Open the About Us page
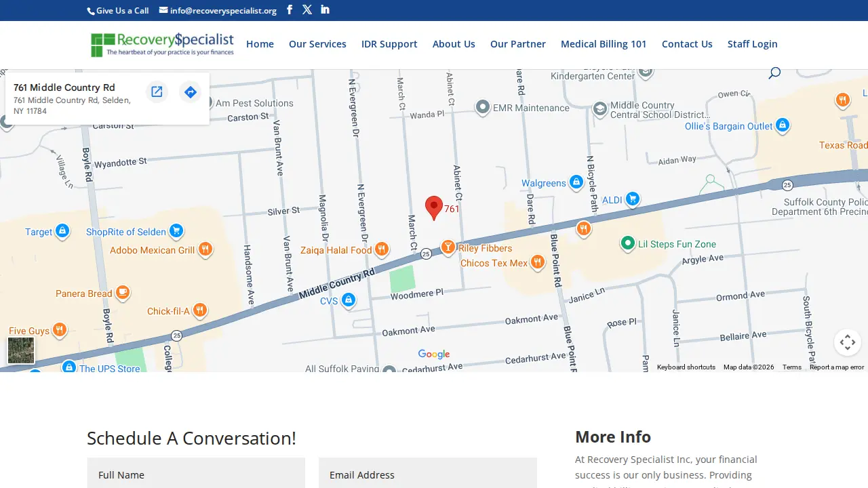The image size is (868, 488). (454, 44)
